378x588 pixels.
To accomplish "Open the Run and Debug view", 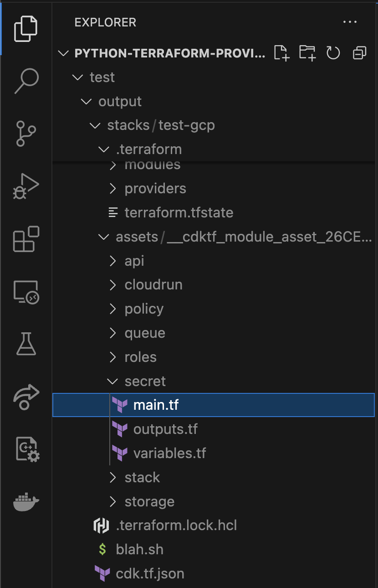I will click(x=26, y=186).
